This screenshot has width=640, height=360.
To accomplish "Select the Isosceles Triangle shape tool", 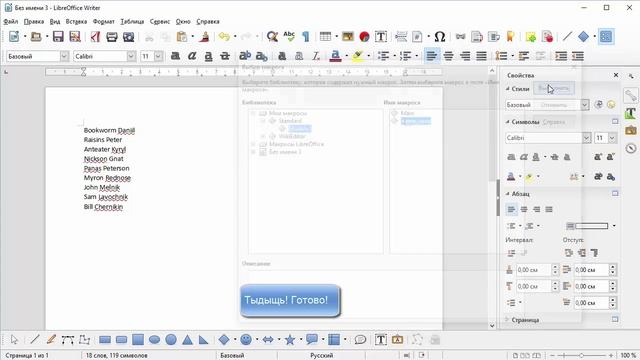I will (187, 340).
